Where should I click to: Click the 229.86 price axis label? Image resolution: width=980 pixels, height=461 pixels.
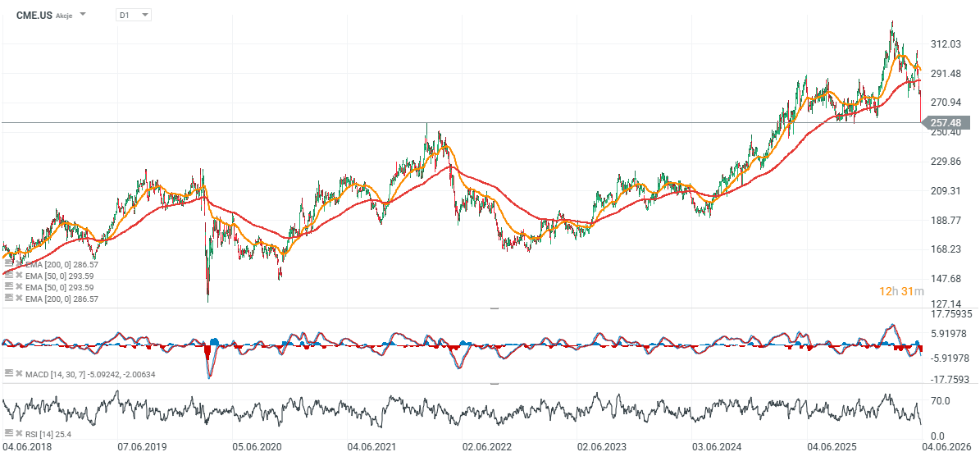click(x=946, y=162)
